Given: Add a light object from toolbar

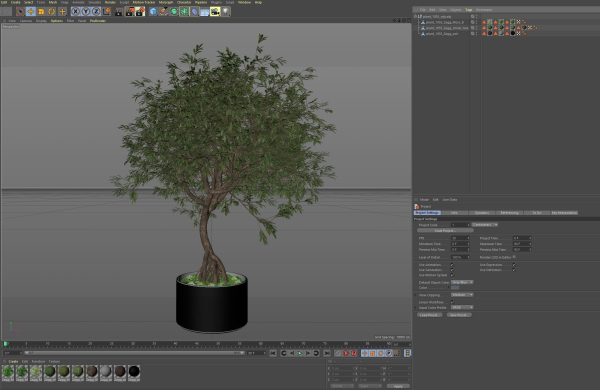Looking at the screenshot, I should coord(226,11).
